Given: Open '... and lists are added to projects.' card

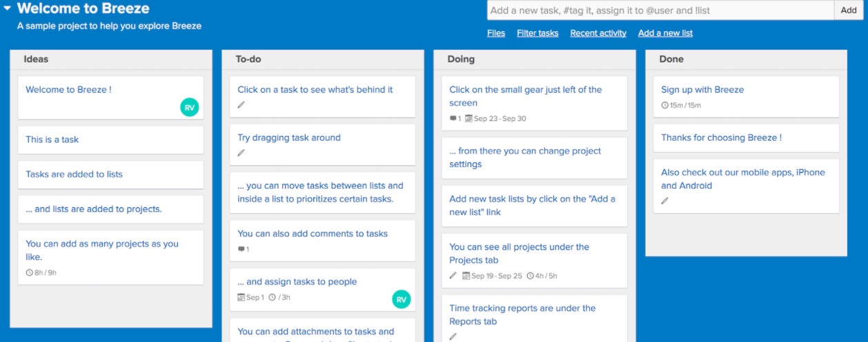Looking at the screenshot, I should click(x=110, y=209).
